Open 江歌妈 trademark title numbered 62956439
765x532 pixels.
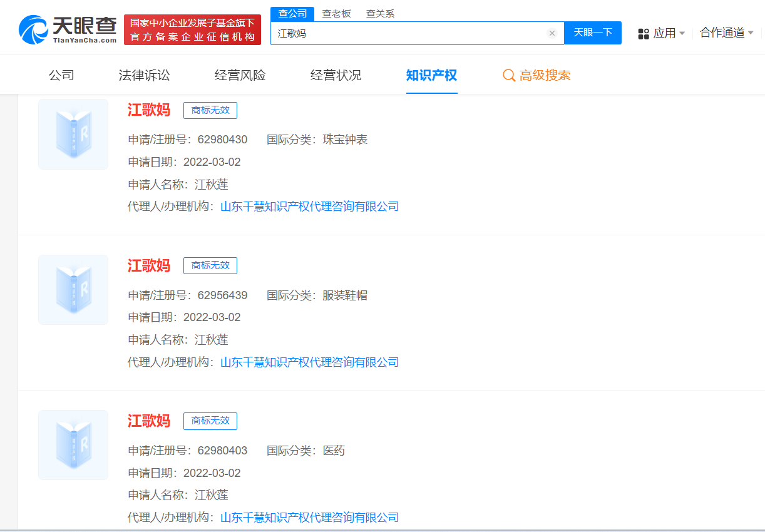[x=149, y=265]
